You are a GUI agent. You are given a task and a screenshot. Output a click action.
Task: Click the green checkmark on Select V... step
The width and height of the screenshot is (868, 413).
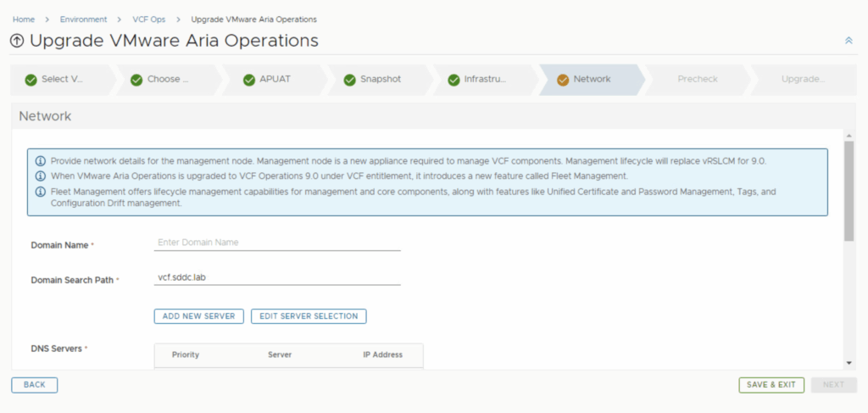tap(31, 80)
